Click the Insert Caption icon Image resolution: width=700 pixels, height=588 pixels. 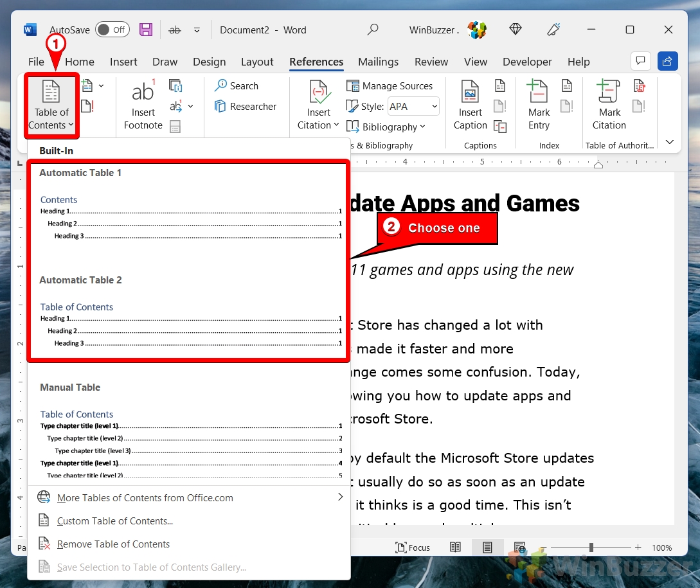[x=470, y=94]
